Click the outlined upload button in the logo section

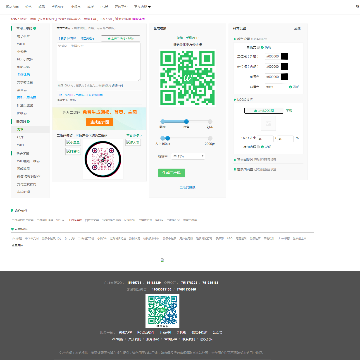click(263, 110)
